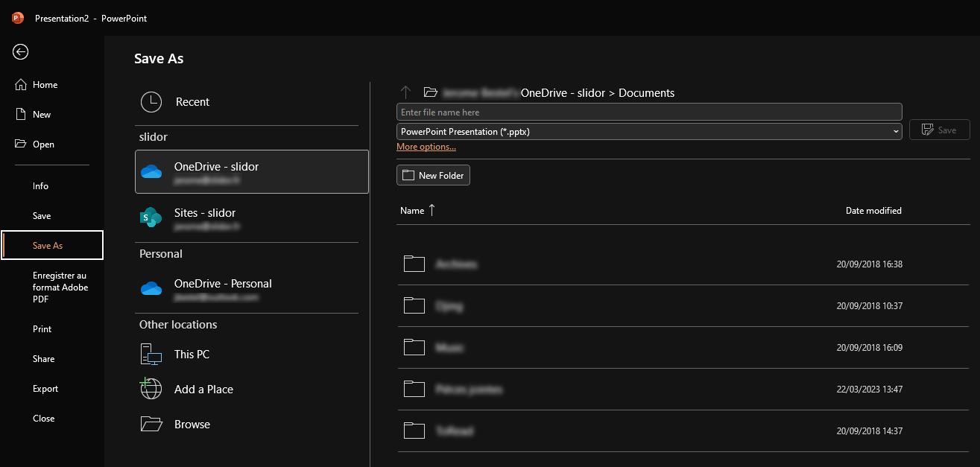Select the This PC computer icon
The width and height of the screenshot is (980, 467).
(x=151, y=355)
